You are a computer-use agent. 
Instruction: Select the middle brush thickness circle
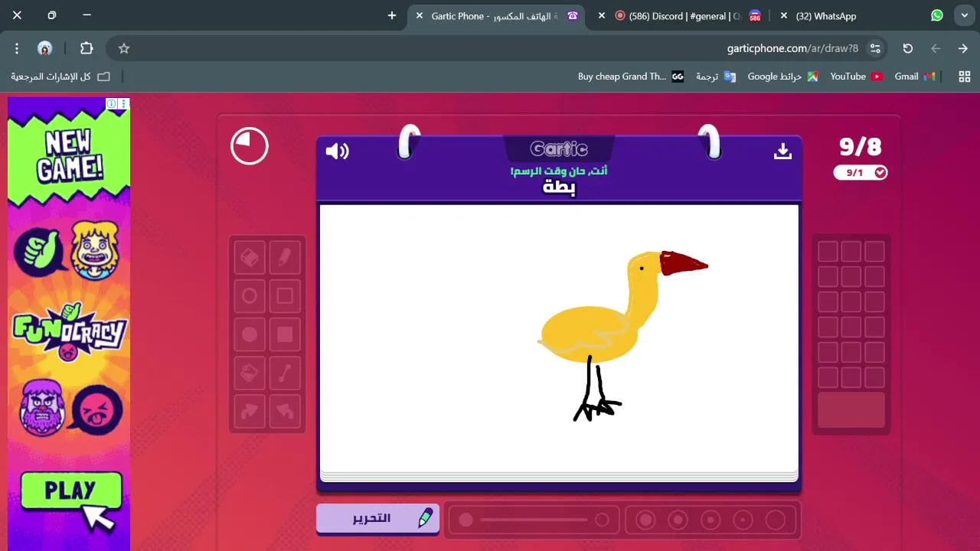tap(710, 520)
